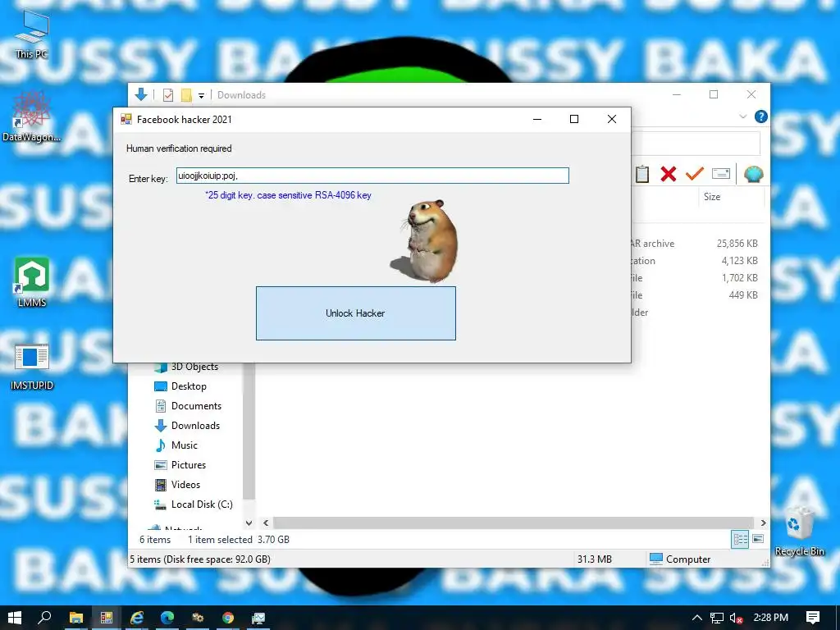Image resolution: width=840 pixels, height=630 pixels.
Task: Open Videos in navigation pane
Action: 185,485
